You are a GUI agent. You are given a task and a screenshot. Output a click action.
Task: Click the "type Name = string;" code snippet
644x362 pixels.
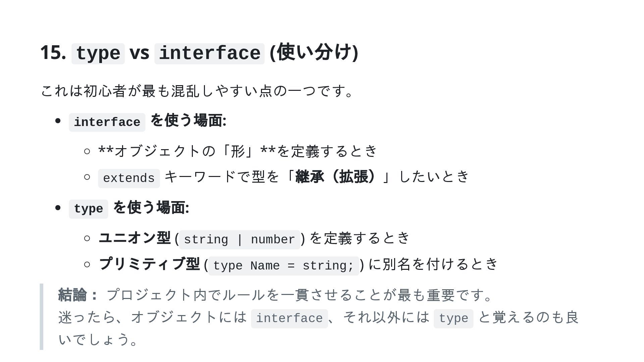click(283, 266)
